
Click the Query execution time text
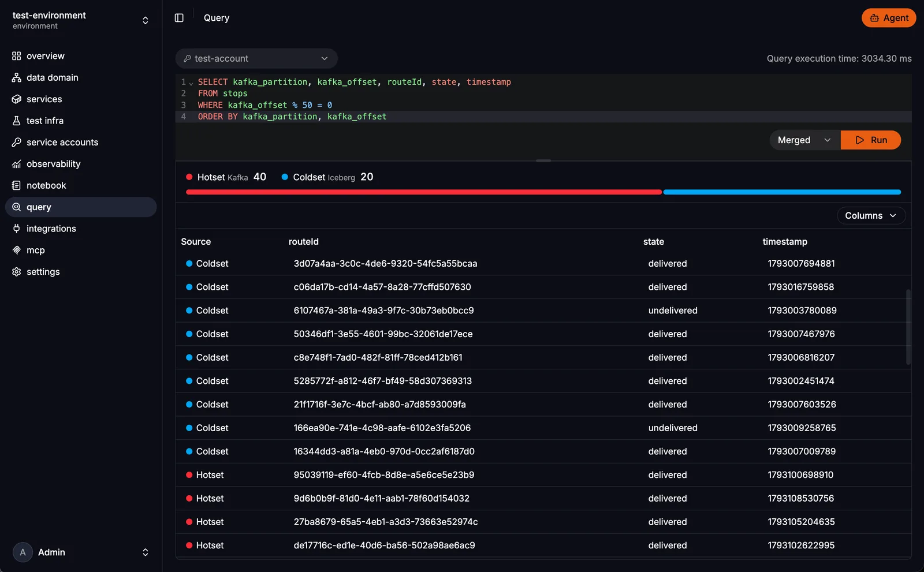839,58
